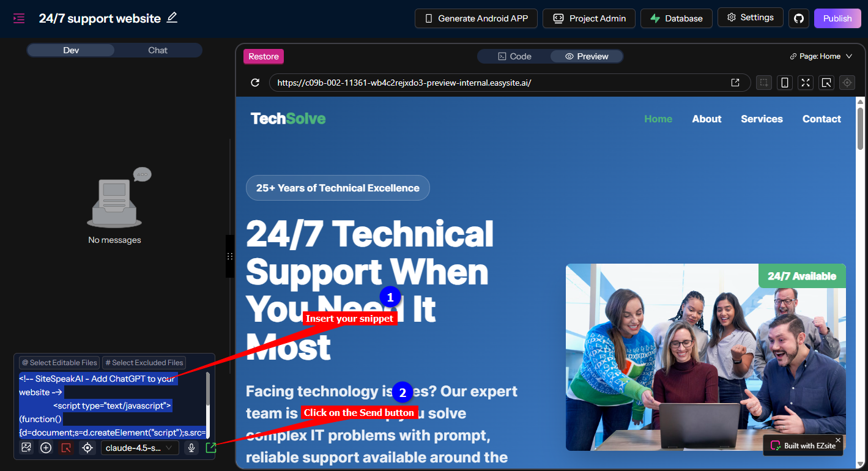Add attachment with the plus circle icon
The width and height of the screenshot is (868, 471).
click(46, 448)
